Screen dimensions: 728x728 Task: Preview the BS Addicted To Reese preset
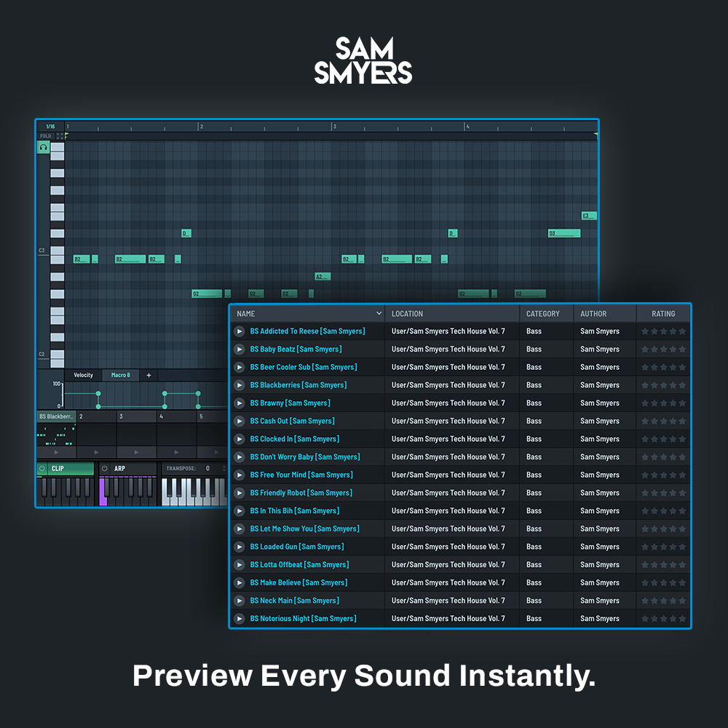tap(239, 331)
